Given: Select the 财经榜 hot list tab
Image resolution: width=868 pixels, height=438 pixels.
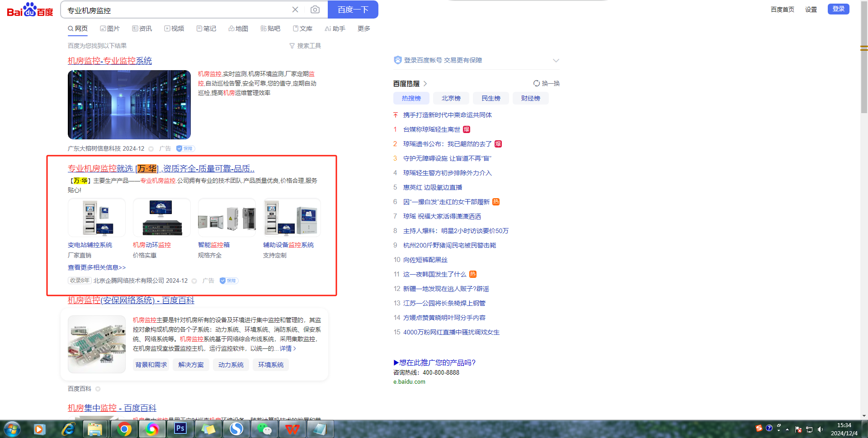Looking at the screenshot, I should pyautogui.click(x=531, y=98).
